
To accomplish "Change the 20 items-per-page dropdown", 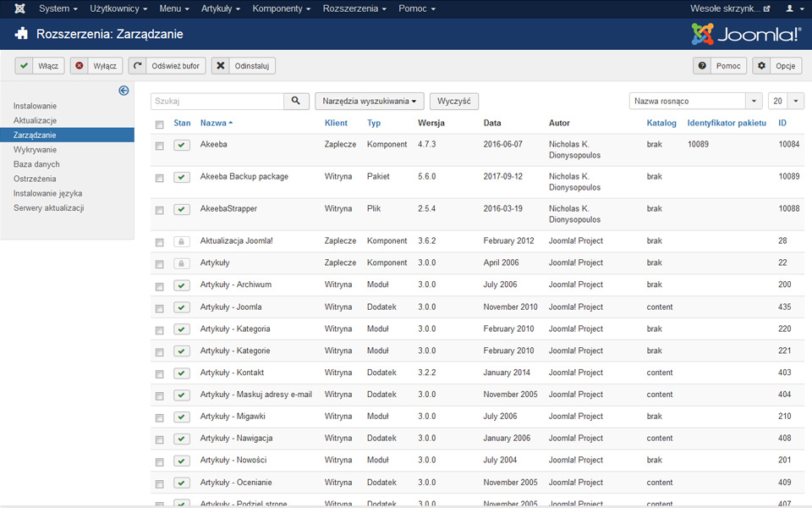I will tap(786, 101).
